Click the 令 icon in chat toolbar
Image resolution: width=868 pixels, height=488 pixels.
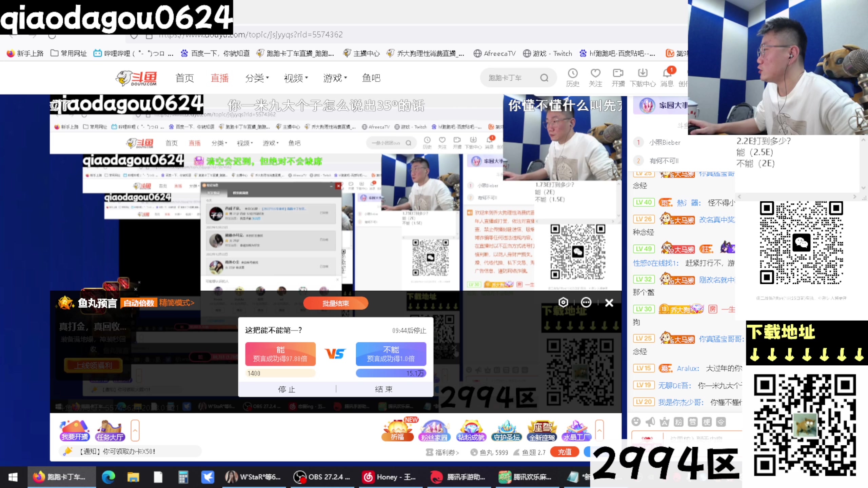(721, 422)
